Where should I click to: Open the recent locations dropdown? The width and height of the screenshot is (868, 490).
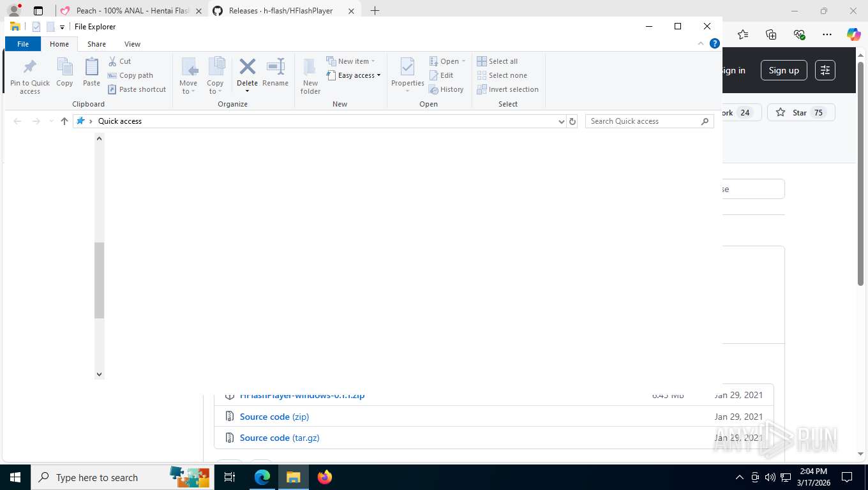click(51, 121)
